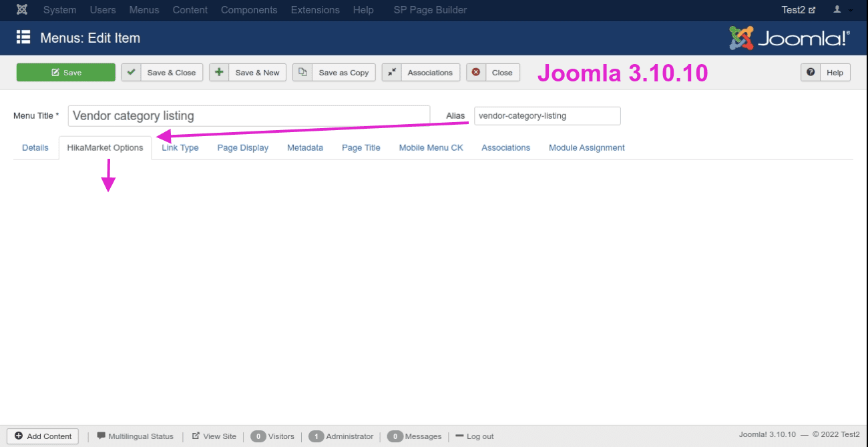Image resolution: width=868 pixels, height=447 pixels.
Task: Click the red cancel icon of Close
Action: click(x=475, y=72)
